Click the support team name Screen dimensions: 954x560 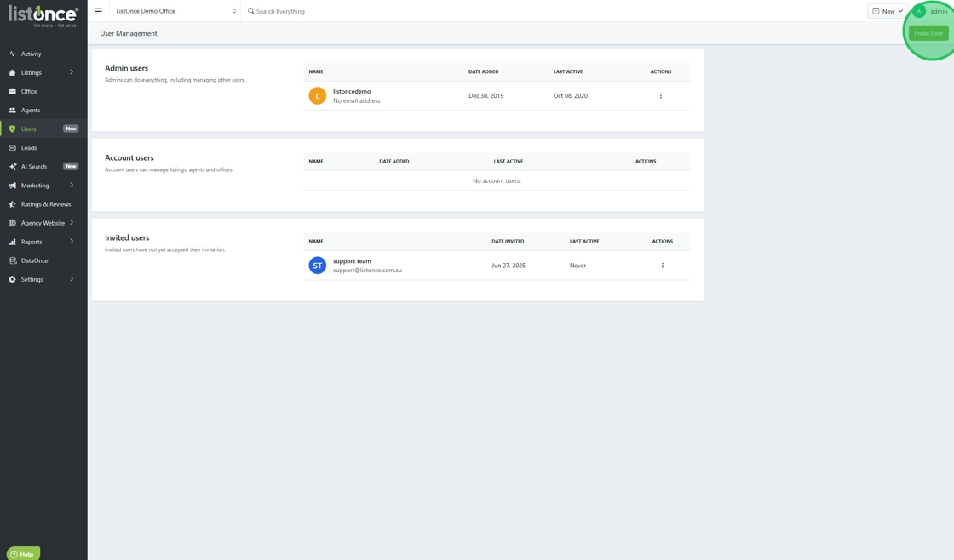pos(352,260)
